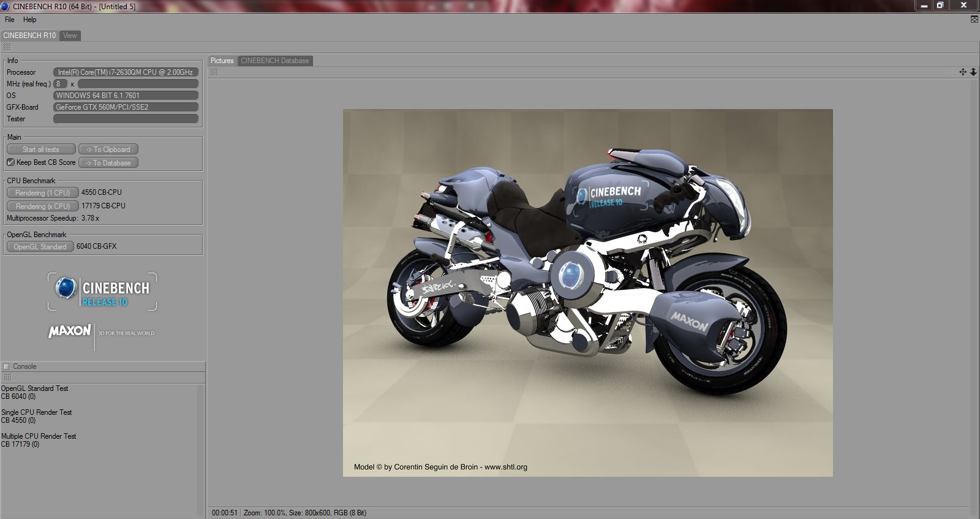980x519 pixels.
Task: Click the CINEBENCH app icon in title bar
Action: pyautogui.click(x=5, y=6)
